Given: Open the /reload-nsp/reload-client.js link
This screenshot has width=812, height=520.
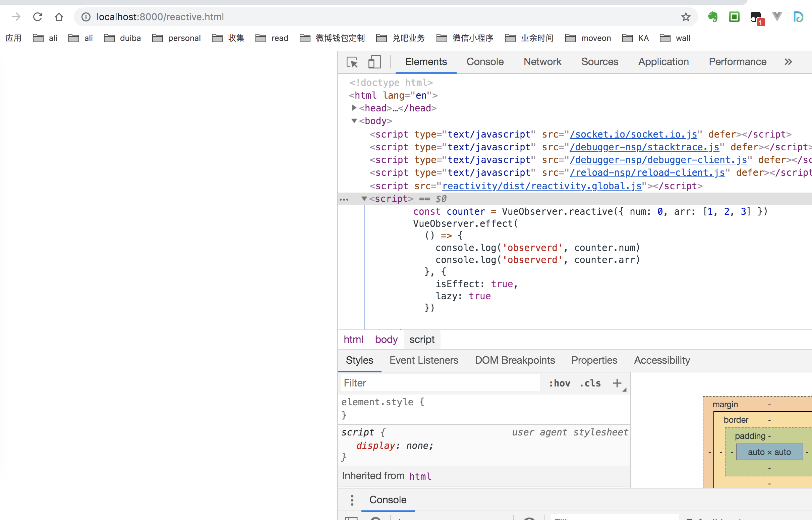Looking at the screenshot, I should tap(647, 173).
